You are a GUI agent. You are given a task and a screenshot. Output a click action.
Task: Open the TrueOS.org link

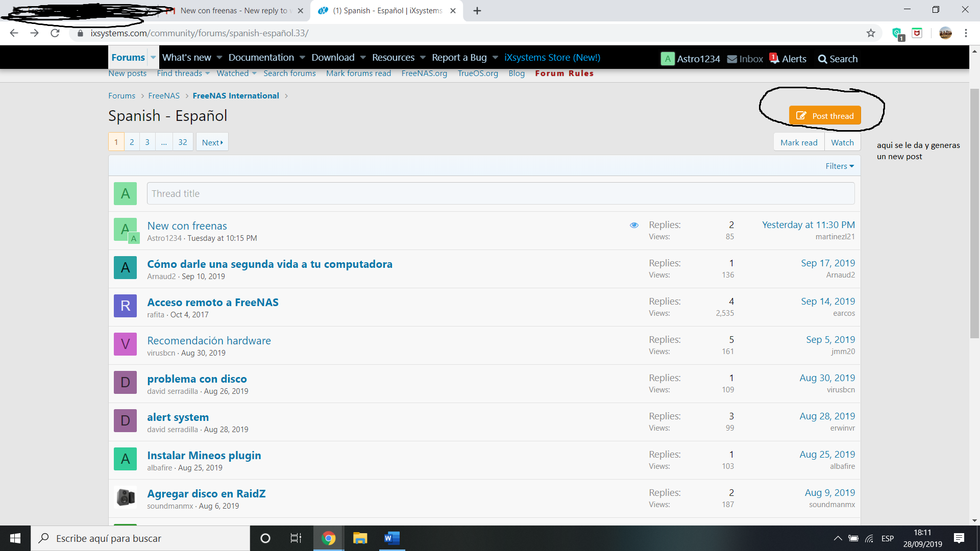pyautogui.click(x=478, y=73)
